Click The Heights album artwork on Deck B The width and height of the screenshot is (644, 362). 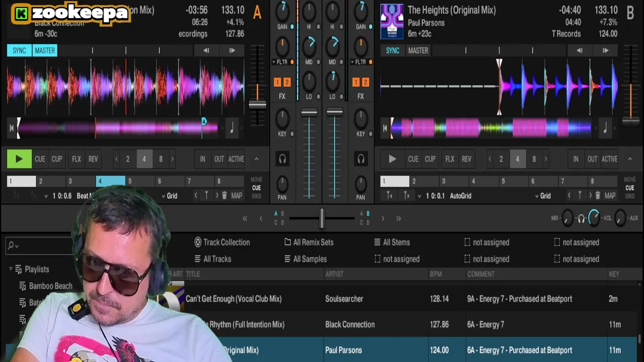(x=392, y=22)
